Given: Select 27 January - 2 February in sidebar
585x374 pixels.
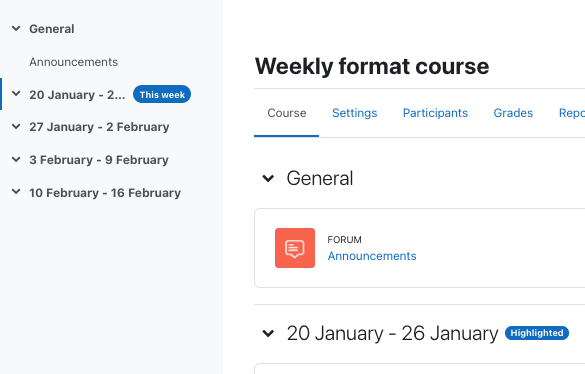Looking at the screenshot, I should pyautogui.click(x=99, y=127).
